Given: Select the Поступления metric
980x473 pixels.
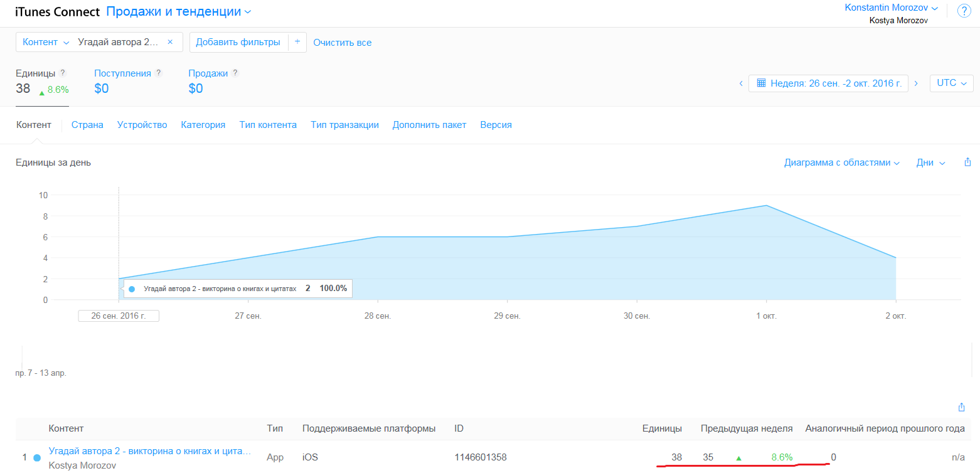Looking at the screenshot, I should coord(123,73).
